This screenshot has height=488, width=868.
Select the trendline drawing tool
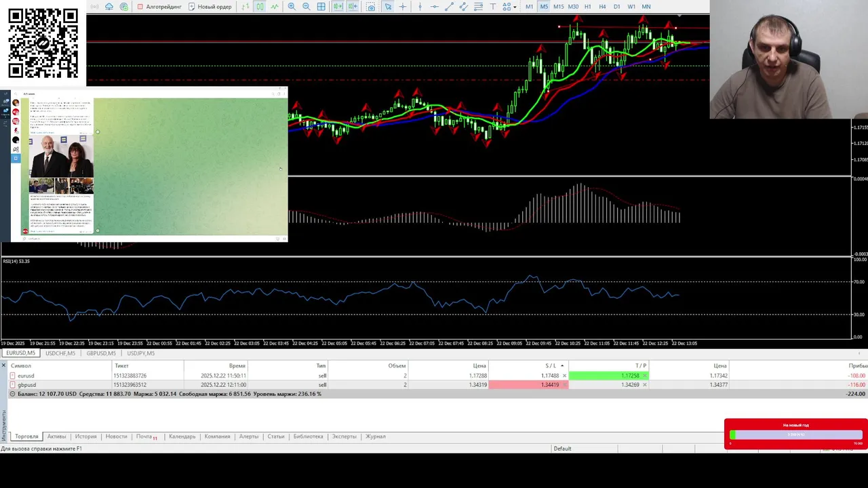click(449, 6)
